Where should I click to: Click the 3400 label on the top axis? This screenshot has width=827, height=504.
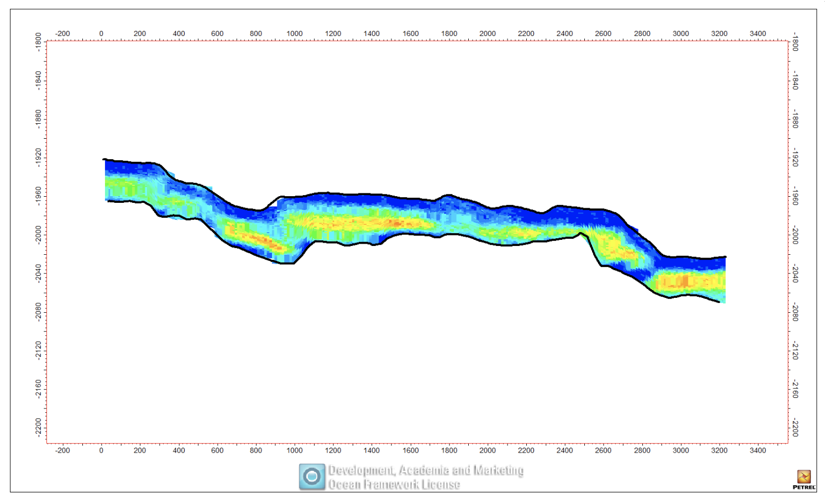click(x=758, y=34)
